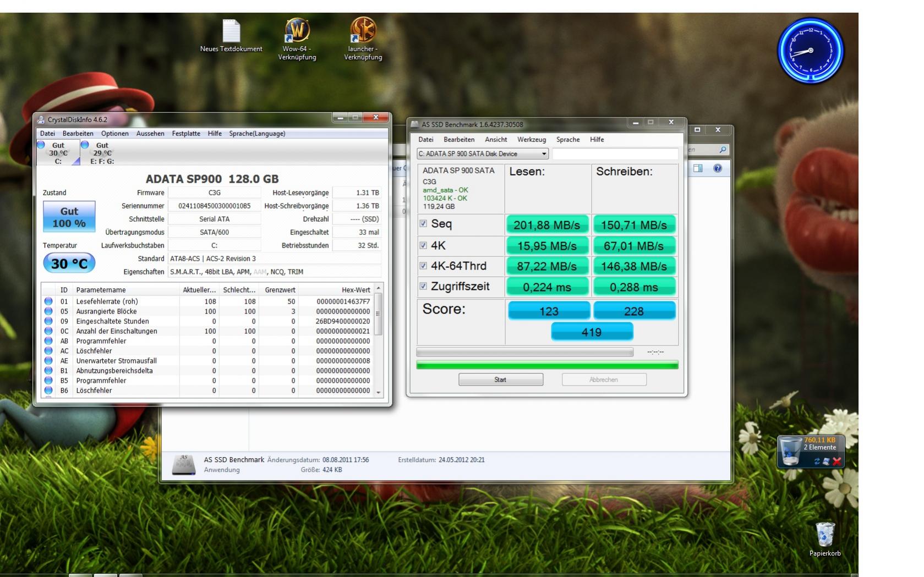Image resolution: width=924 pixels, height=577 pixels.
Task: Click the status orb for Lesefehlerrate (roh)
Action: tap(48, 301)
